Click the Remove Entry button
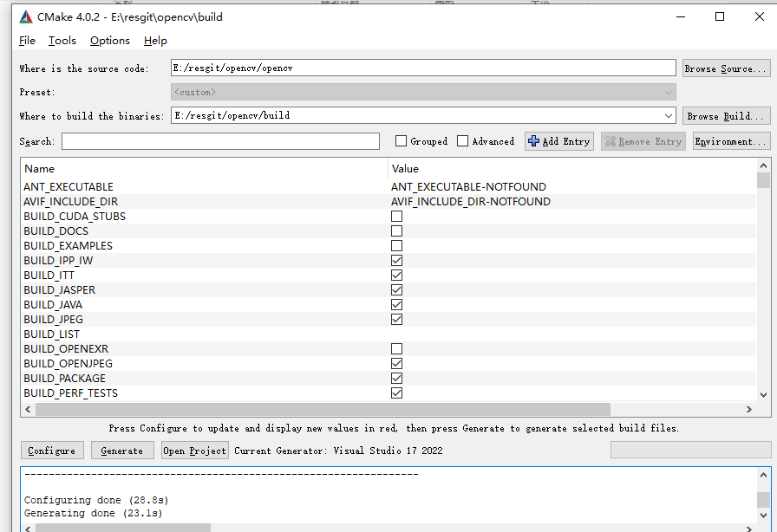The height and width of the screenshot is (532, 777). [643, 141]
